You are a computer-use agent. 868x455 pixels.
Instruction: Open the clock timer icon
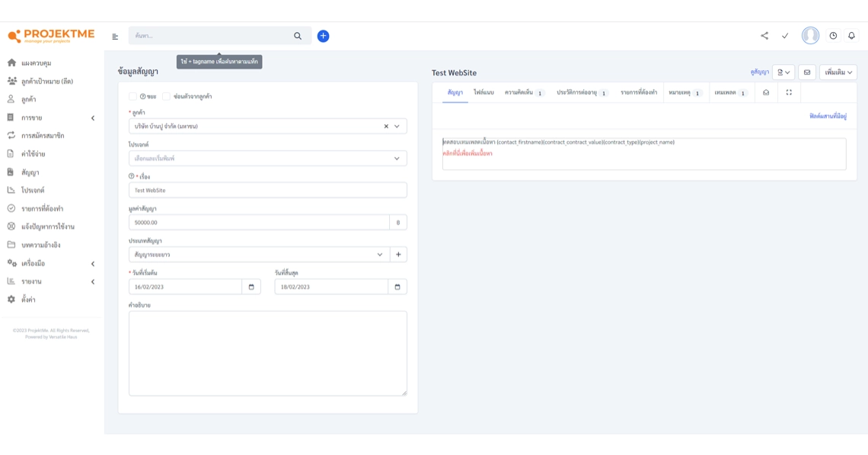point(833,36)
